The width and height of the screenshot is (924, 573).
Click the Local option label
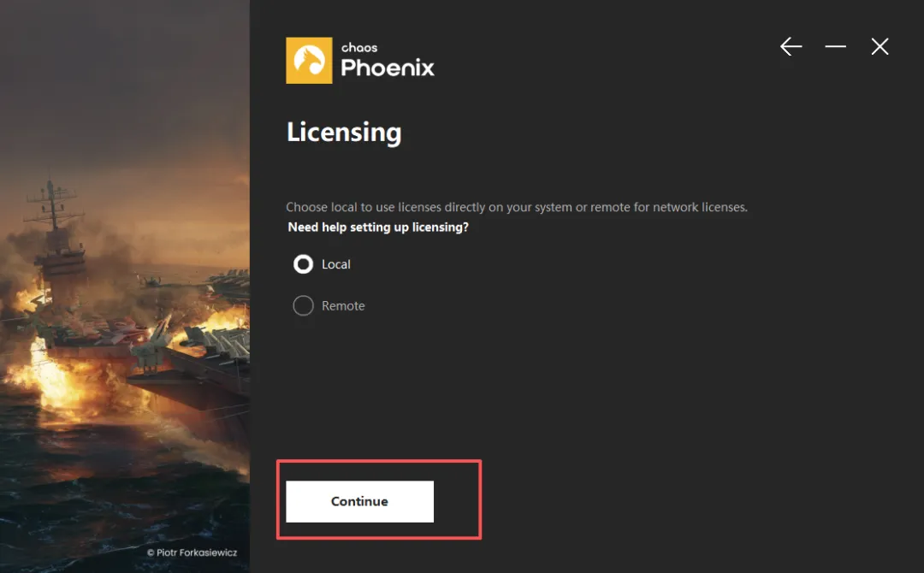point(336,264)
